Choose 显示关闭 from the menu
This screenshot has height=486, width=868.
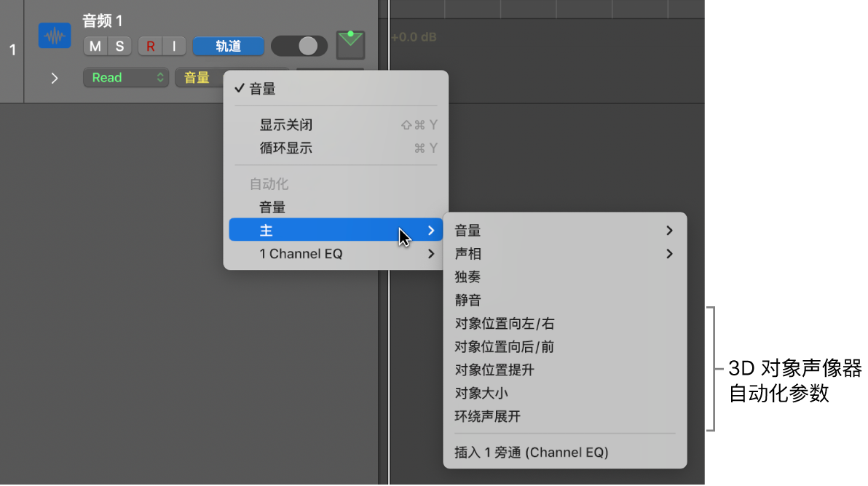286,125
